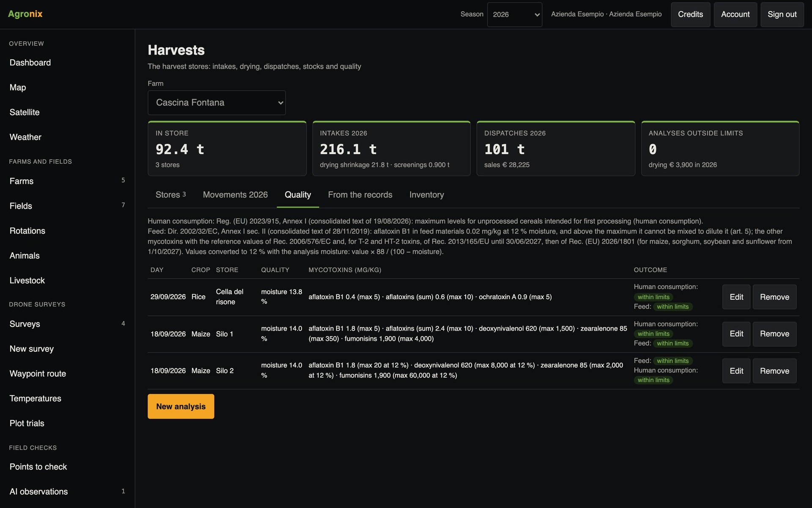Open the From the records tab
This screenshot has width=812, height=508.
tap(360, 195)
